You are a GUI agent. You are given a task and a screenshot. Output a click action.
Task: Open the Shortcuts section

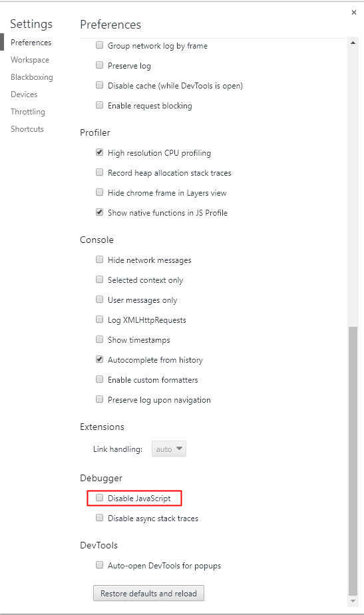point(27,129)
